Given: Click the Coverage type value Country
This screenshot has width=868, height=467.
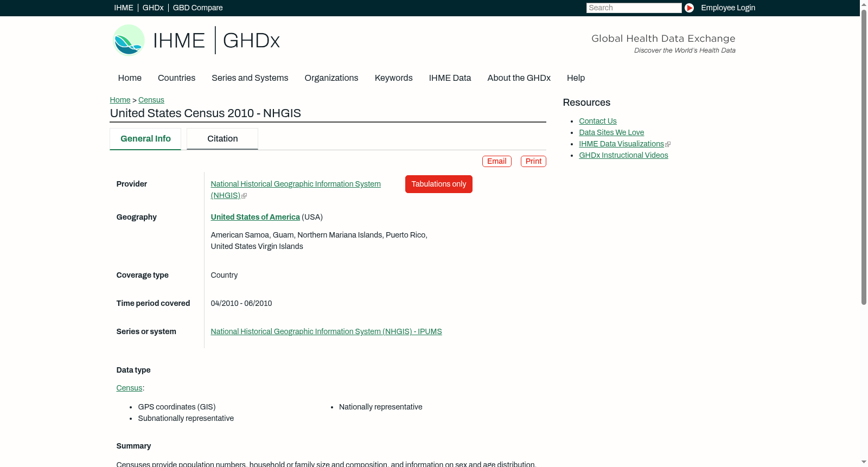Looking at the screenshot, I should (224, 275).
